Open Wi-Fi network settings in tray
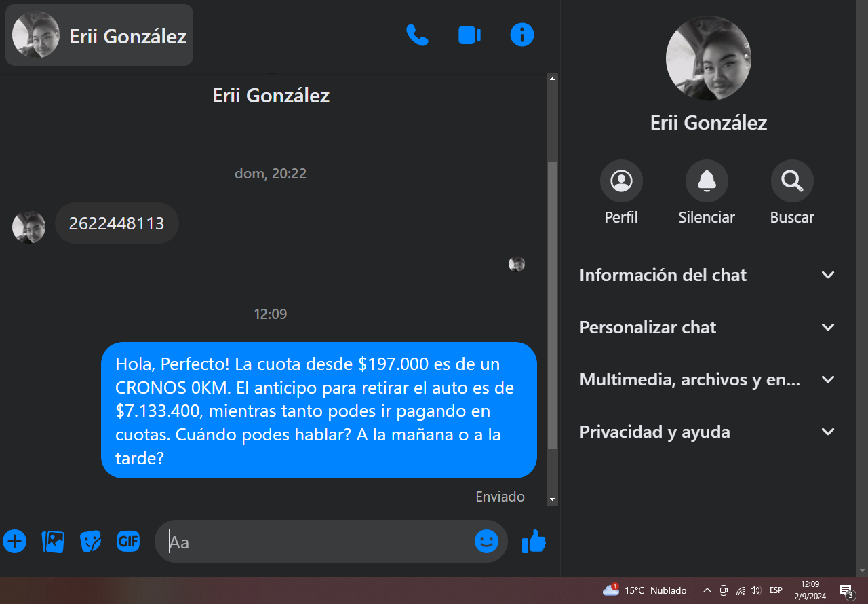The width and height of the screenshot is (868, 604). [x=741, y=590]
